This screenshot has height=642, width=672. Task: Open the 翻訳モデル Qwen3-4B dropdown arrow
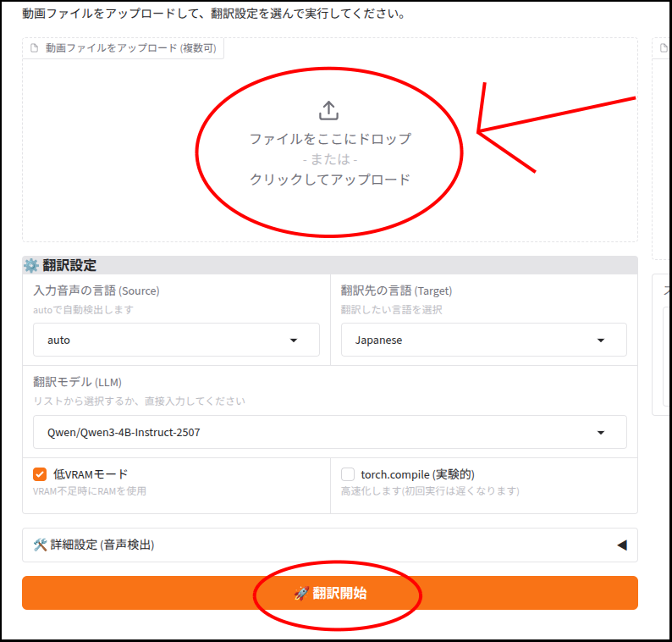601,432
